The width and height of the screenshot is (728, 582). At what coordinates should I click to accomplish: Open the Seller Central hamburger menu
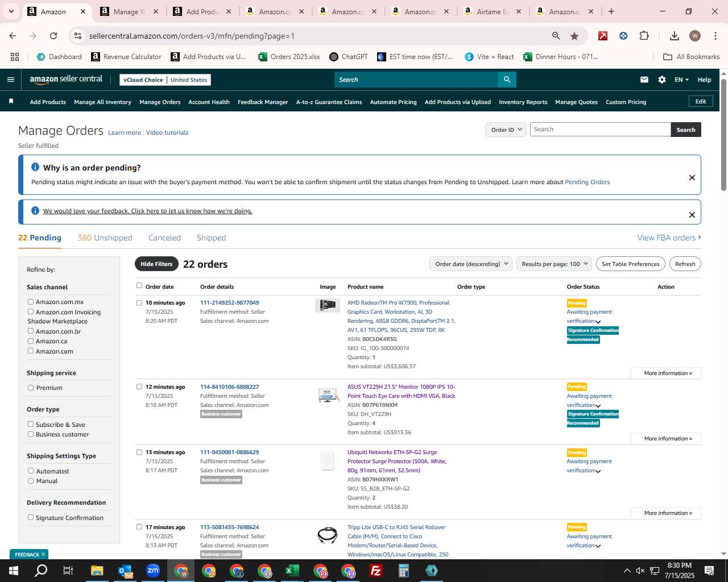point(10,80)
